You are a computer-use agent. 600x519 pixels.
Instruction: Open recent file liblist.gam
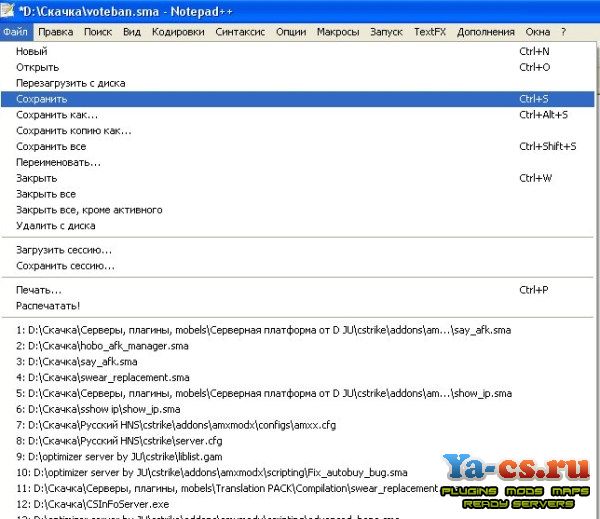(298, 457)
